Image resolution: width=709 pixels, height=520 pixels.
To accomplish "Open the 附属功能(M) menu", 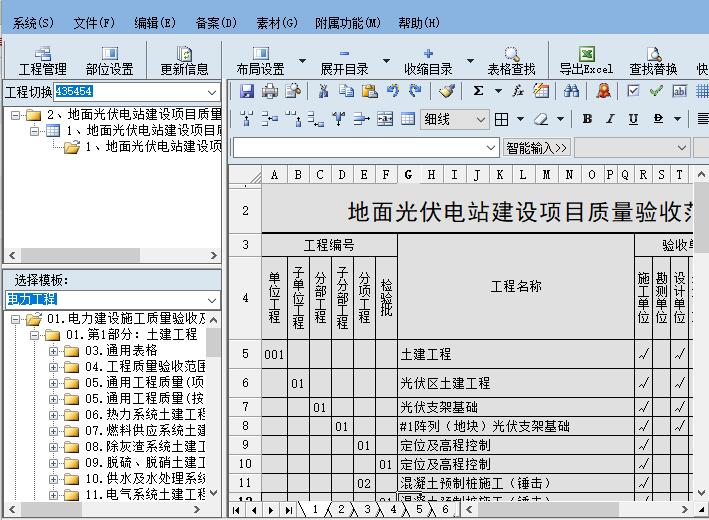I will 347,22.
